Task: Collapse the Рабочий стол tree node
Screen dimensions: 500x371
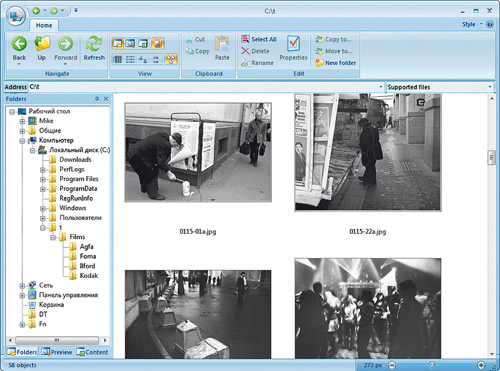Action: tap(12, 112)
